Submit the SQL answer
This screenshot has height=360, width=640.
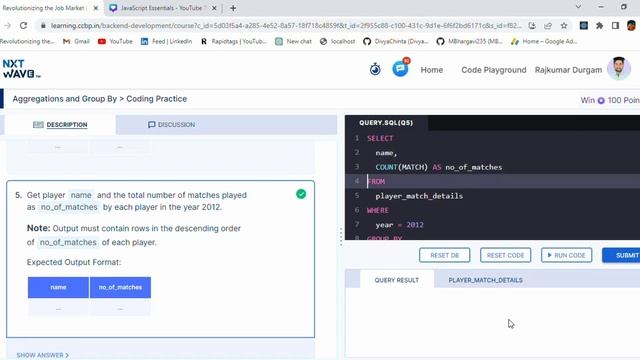621,255
